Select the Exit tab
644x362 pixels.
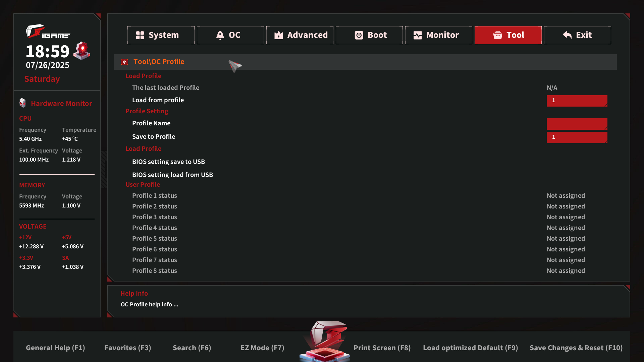pos(577,35)
